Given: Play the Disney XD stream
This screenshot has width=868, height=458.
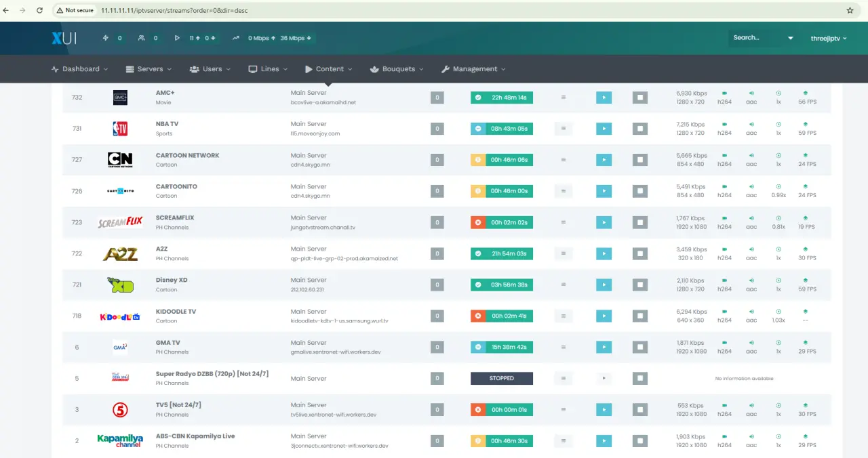Looking at the screenshot, I should pos(604,285).
